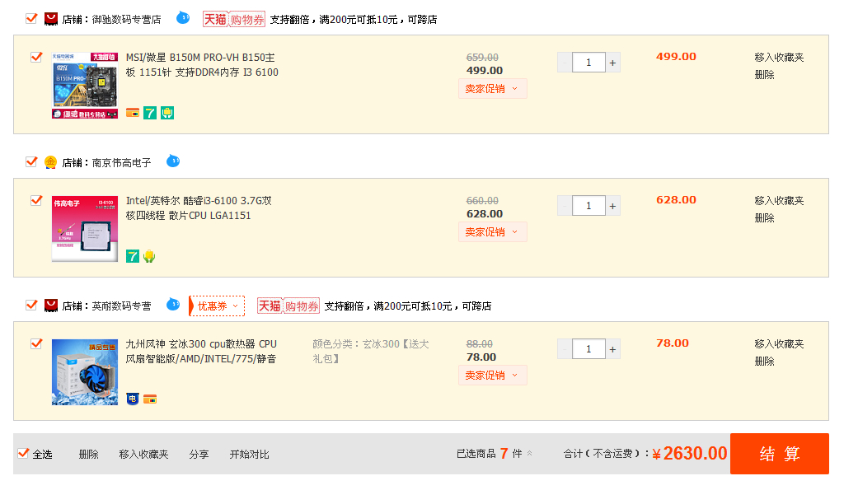844x504 pixels.
Task: Move MSI motherboard to 收藏夹
Action: coord(779,57)
